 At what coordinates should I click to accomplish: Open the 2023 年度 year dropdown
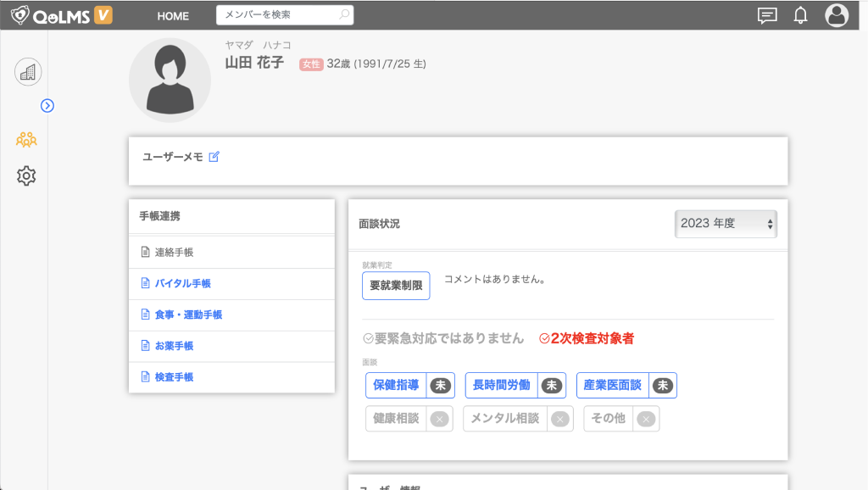(726, 224)
